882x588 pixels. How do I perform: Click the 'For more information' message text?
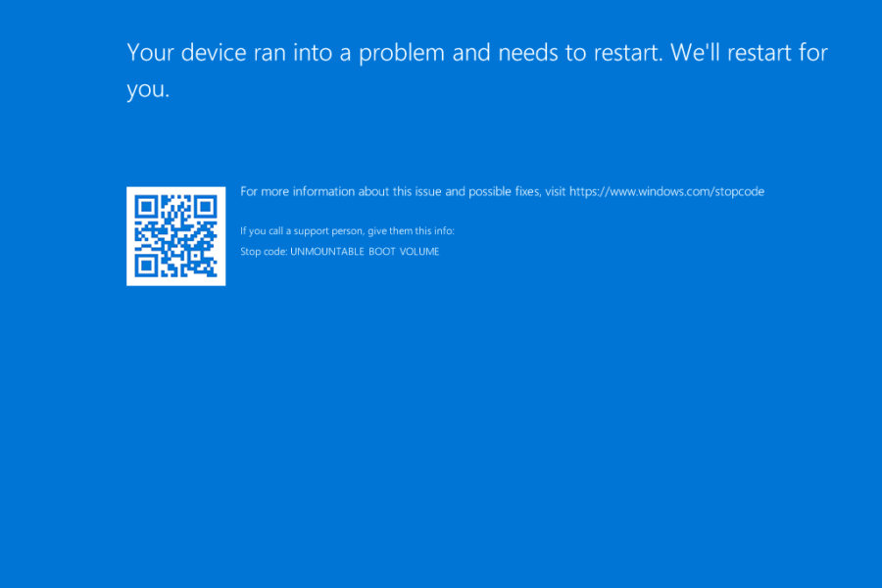(392, 191)
